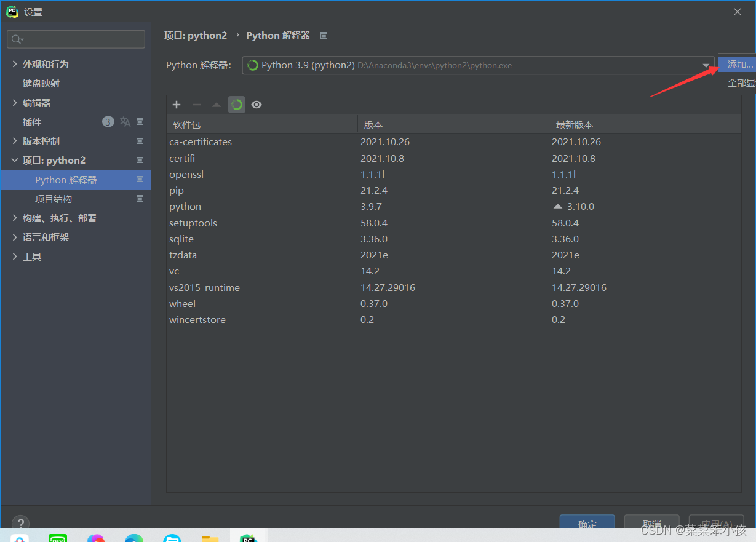Select the python package name cell

click(185, 207)
